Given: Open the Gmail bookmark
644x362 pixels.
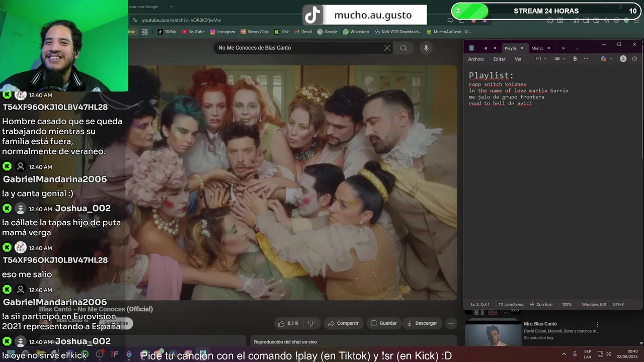Looking at the screenshot, I should coord(303,32).
